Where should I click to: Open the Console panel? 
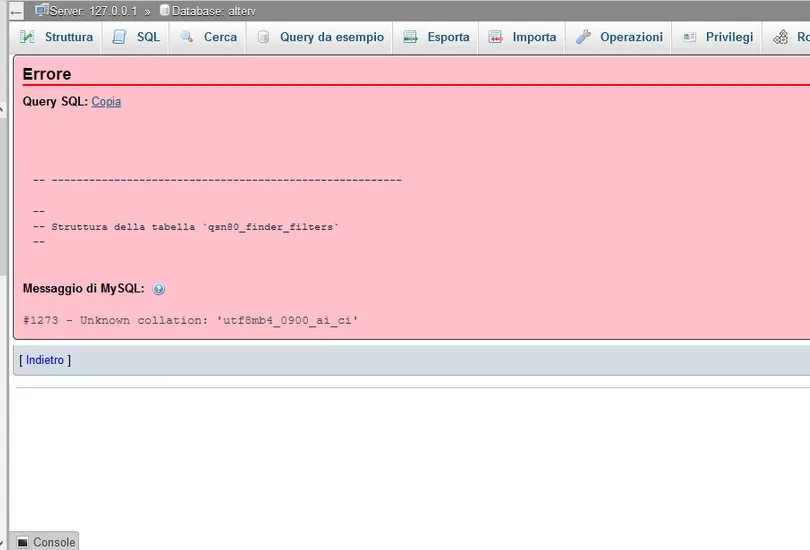(45, 542)
